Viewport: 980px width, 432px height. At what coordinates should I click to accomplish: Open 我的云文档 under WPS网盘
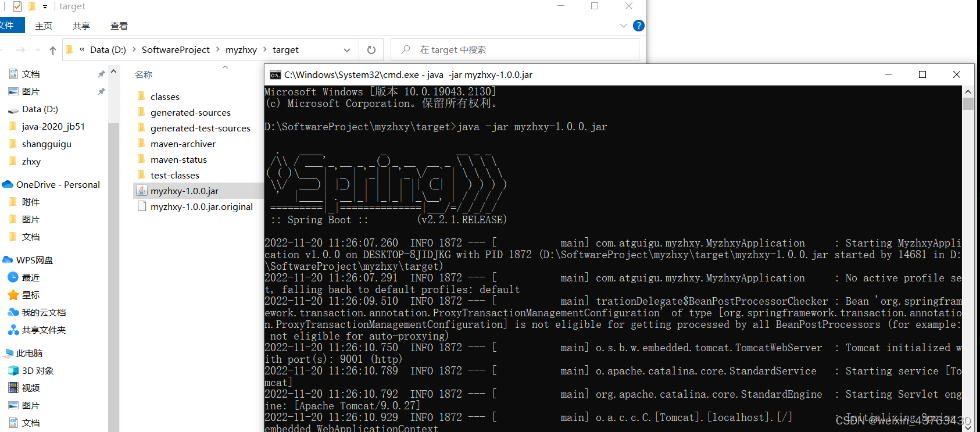(44, 312)
